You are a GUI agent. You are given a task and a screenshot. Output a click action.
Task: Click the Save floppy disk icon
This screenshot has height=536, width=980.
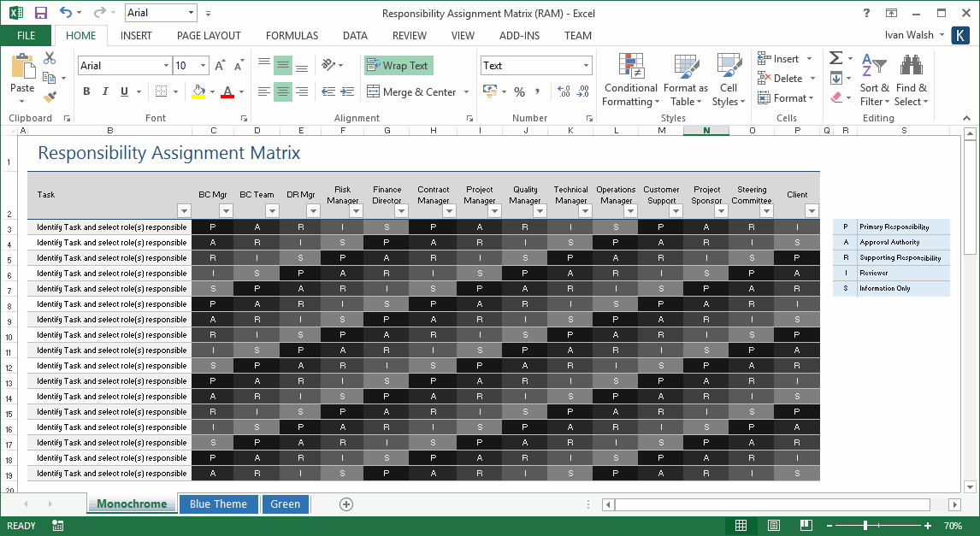(x=41, y=13)
